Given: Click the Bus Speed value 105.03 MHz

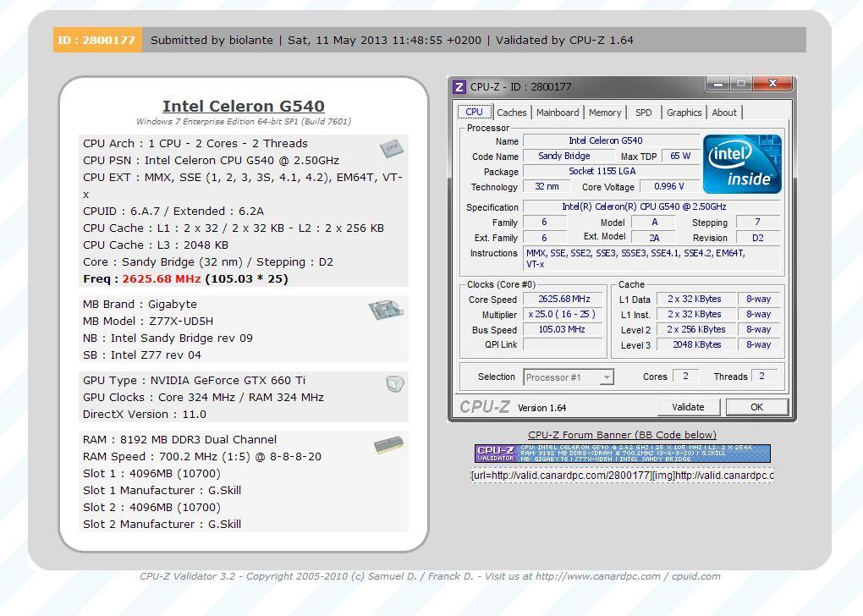Looking at the screenshot, I should (563, 329).
